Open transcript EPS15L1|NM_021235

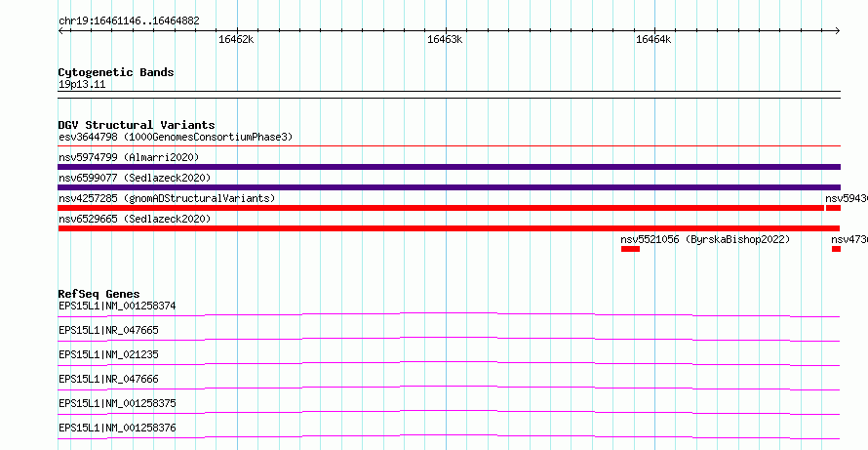[x=108, y=354]
